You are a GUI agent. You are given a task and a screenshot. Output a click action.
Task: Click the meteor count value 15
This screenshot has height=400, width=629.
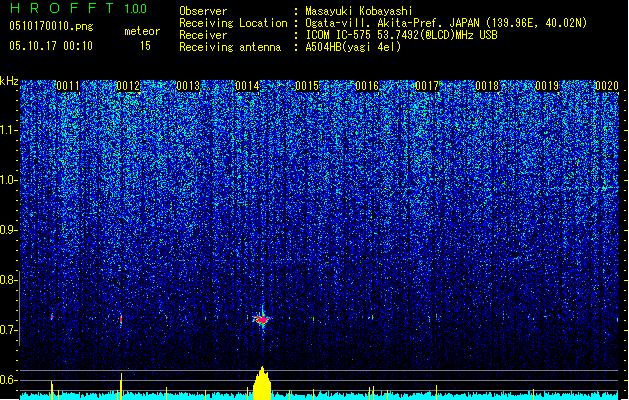point(145,46)
